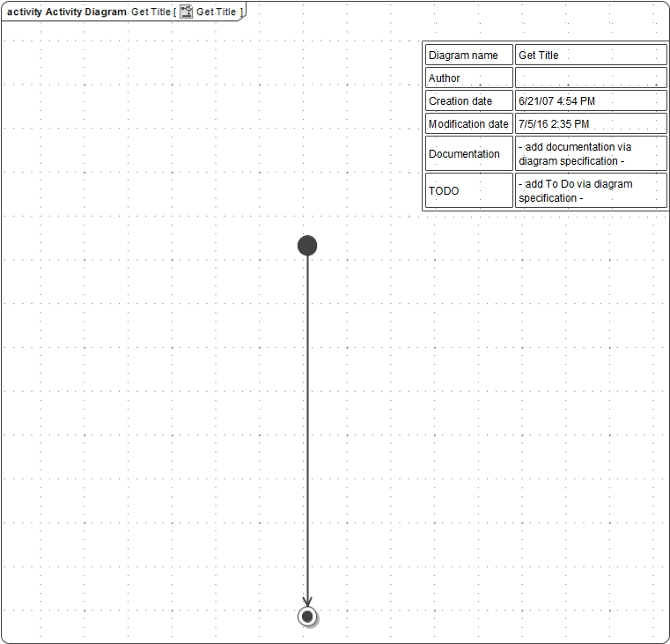Screen dimensions: 670x644
Task: Click the modification date value 7/5/16 2:35 PM
Action: (x=554, y=123)
